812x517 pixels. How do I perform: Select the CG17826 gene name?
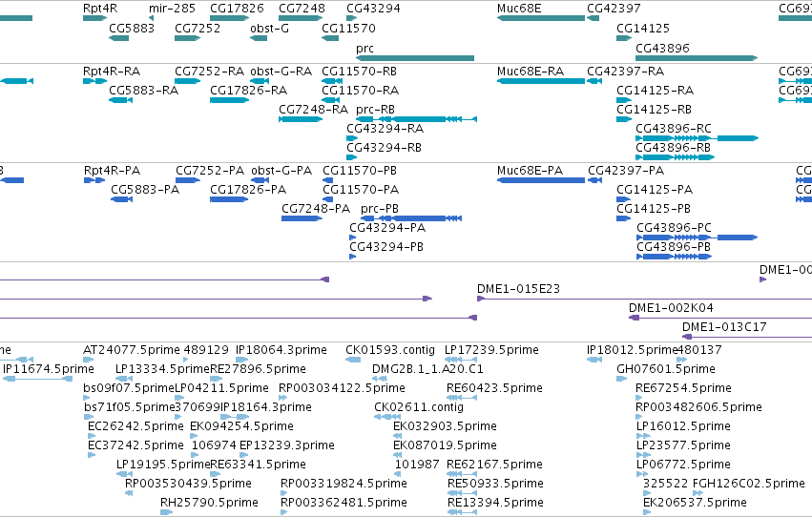(x=237, y=9)
